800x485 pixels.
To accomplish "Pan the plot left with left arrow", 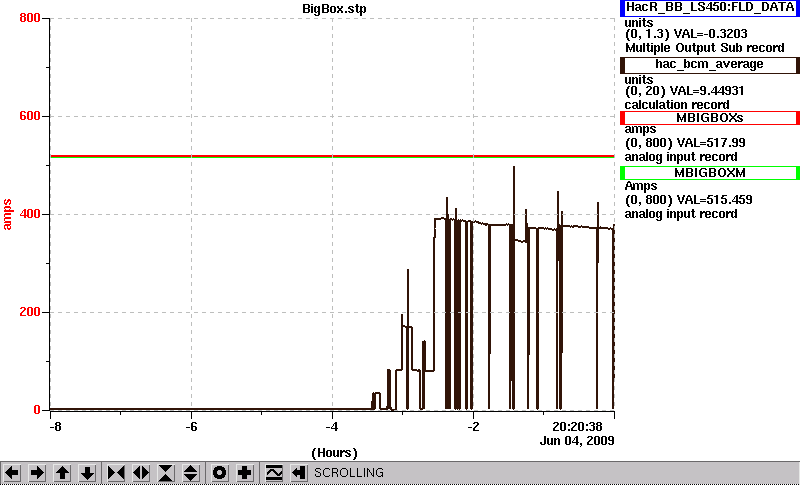I will 12,473.
